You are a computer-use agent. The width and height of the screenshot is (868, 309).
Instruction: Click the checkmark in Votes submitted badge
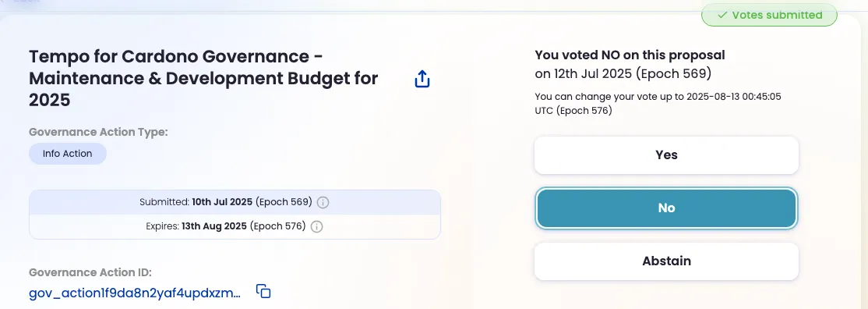tap(722, 15)
